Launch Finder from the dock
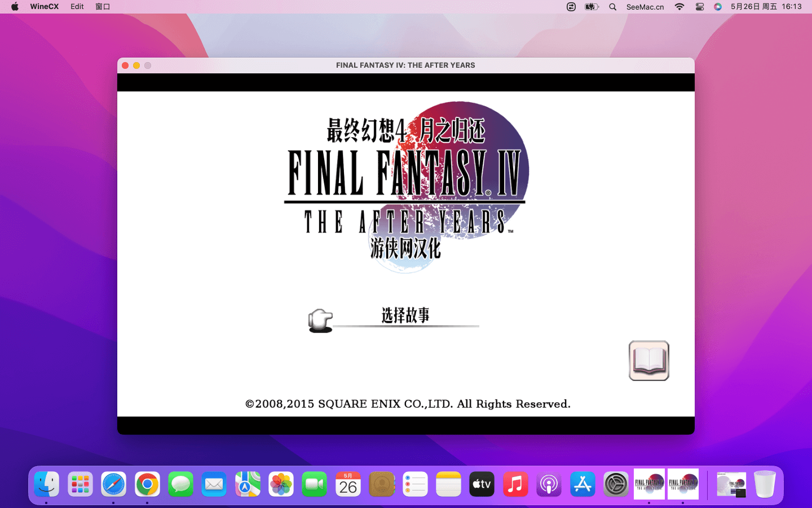The width and height of the screenshot is (812, 508). [46, 484]
